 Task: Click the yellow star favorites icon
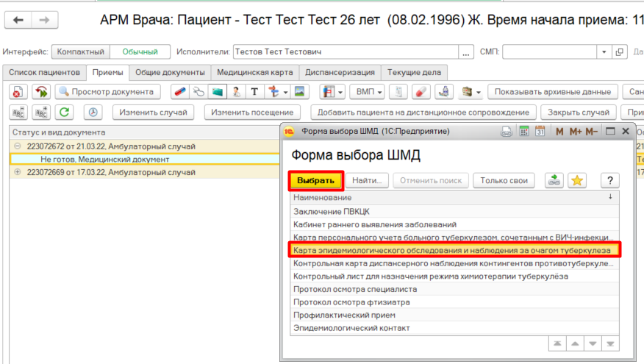[579, 180]
